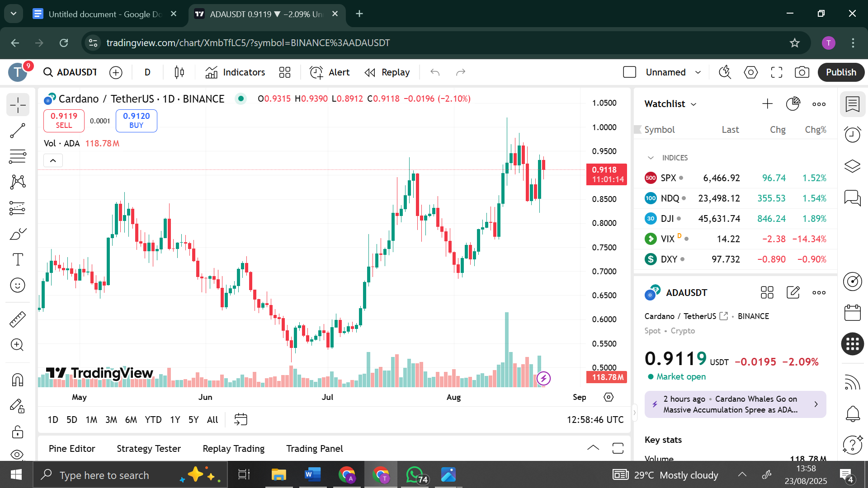The height and width of the screenshot is (488, 868).
Task: Select the trend line drawing tool
Action: tap(18, 131)
